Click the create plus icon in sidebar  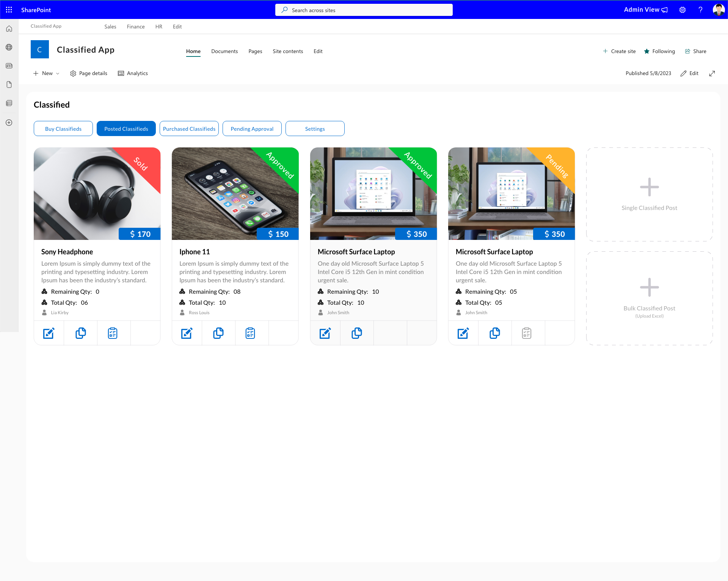coord(9,123)
